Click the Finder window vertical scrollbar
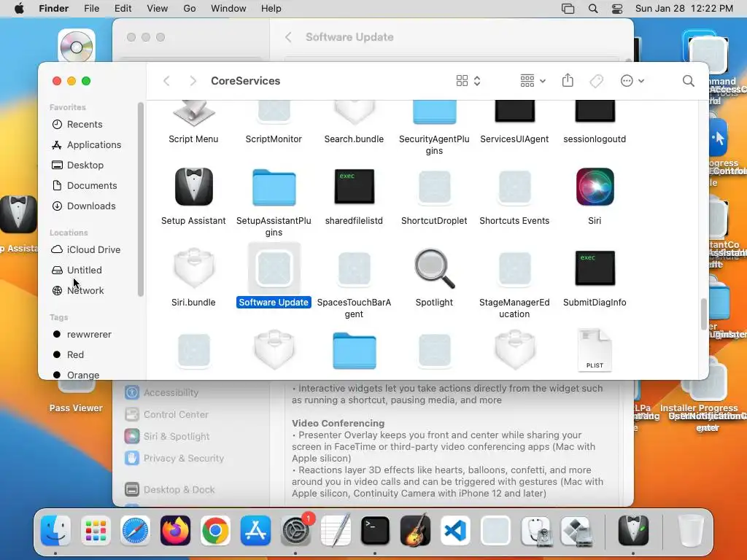Screen dimensions: 747x560 pyautogui.click(x=704, y=314)
